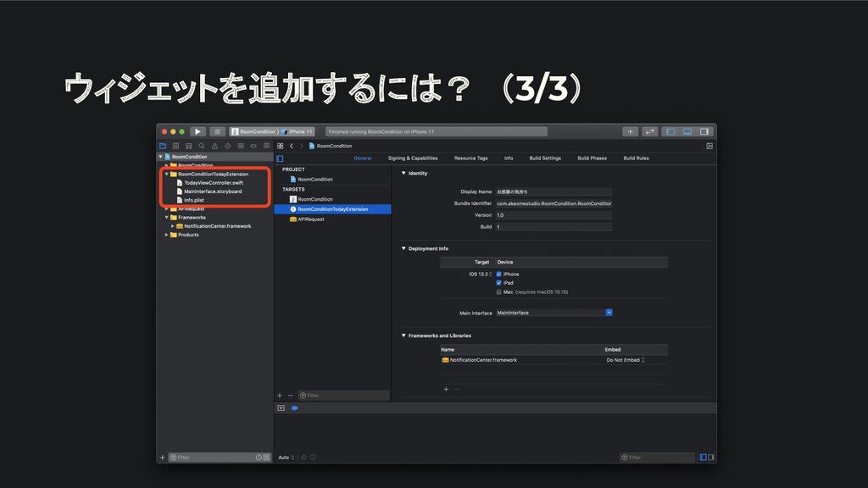Go forward in editor history
The image size is (868, 488).
coord(301,146)
